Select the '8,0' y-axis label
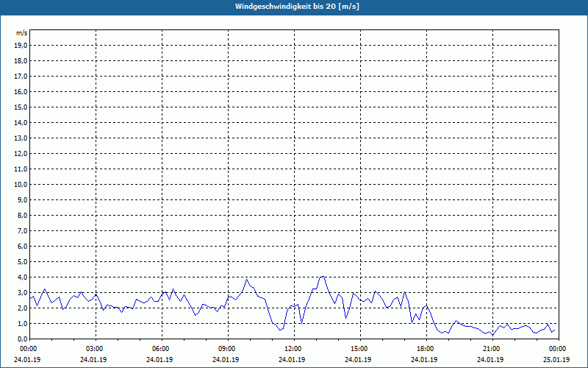 pos(23,215)
